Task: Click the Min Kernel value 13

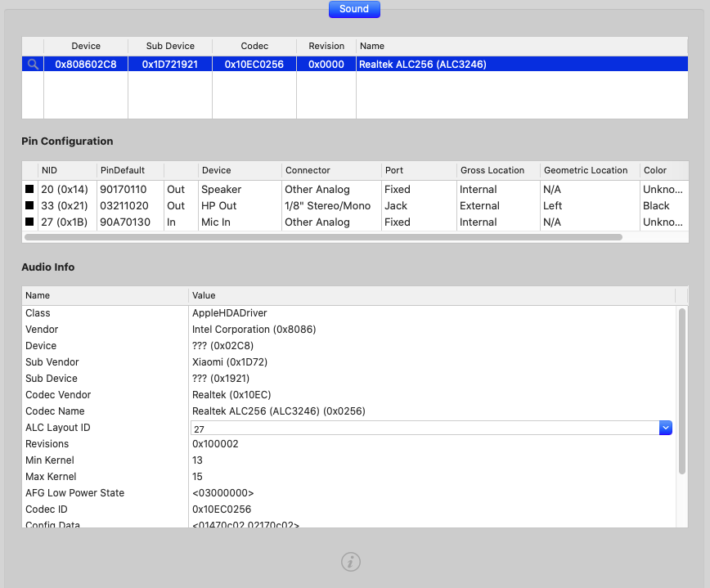Action: tap(197, 460)
